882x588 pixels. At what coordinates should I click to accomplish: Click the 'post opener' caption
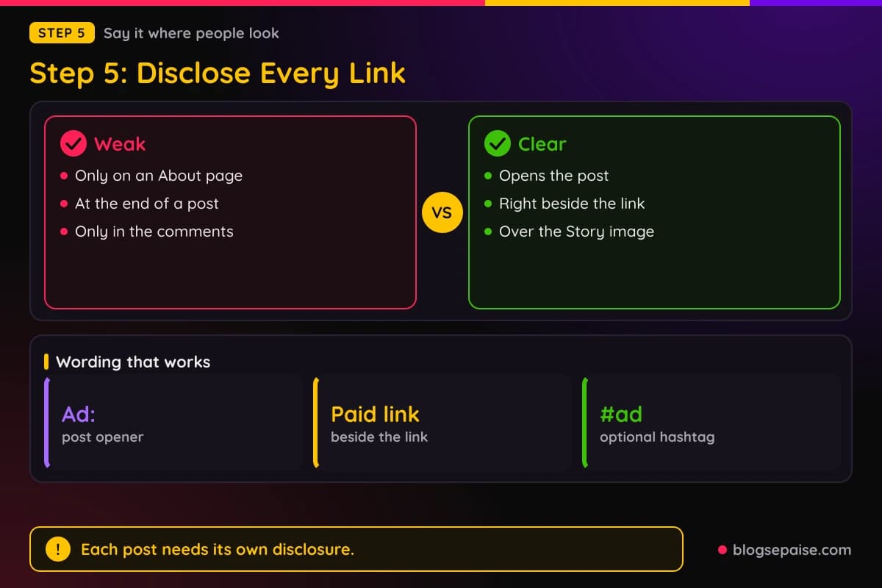102,437
